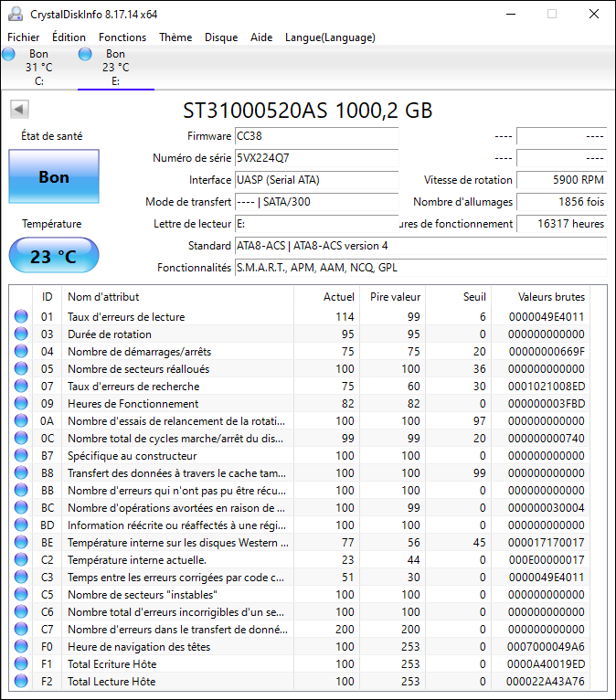The image size is (616, 700).
Task: Click the Firmware field showing CC38
Action: [316, 136]
